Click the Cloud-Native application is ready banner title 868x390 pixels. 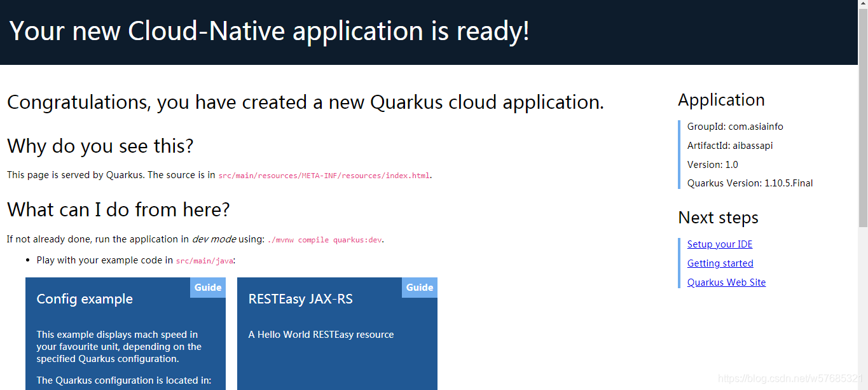click(x=270, y=31)
